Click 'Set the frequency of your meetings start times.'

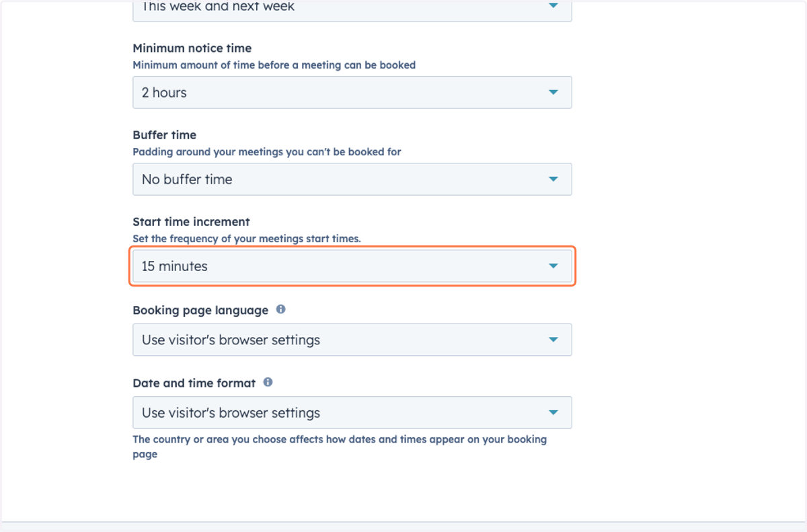[x=247, y=239]
